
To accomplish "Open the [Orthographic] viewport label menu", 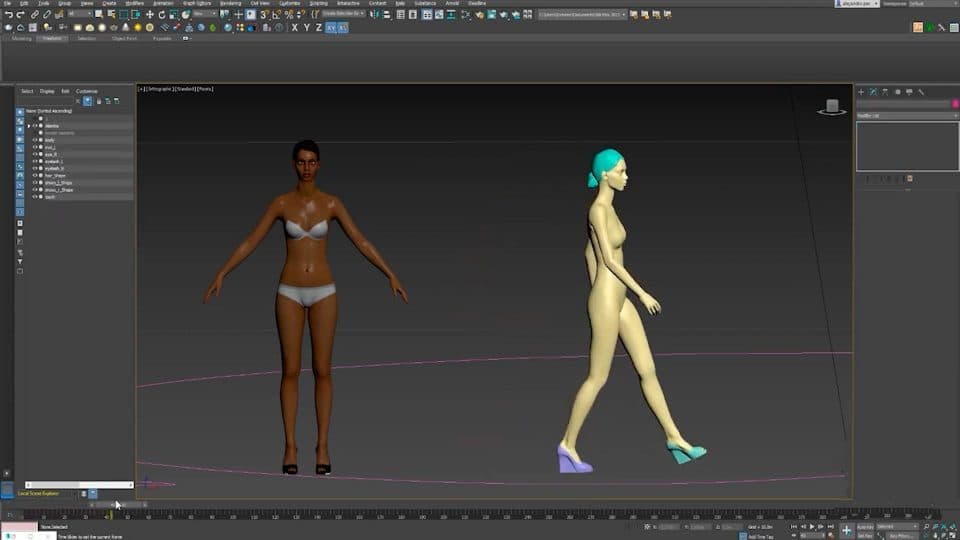I will pyautogui.click(x=160, y=89).
